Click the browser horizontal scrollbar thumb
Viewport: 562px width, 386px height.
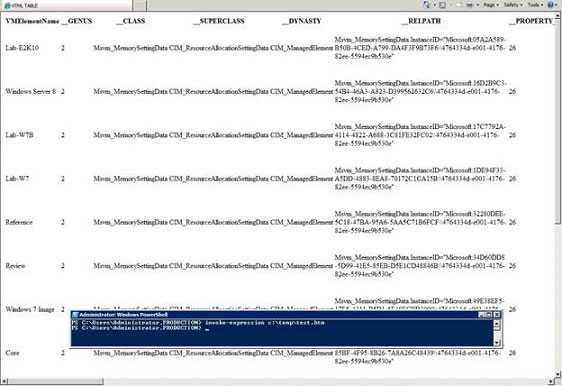[55, 381]
